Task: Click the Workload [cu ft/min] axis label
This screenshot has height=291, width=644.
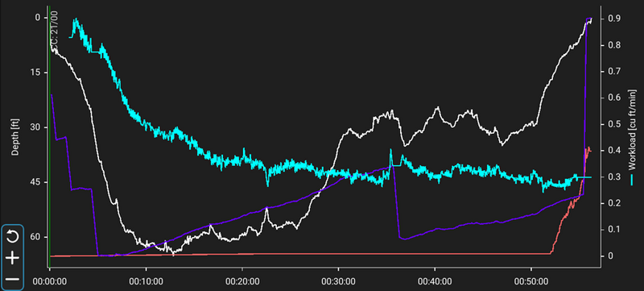Action: [x=631, y=130]
